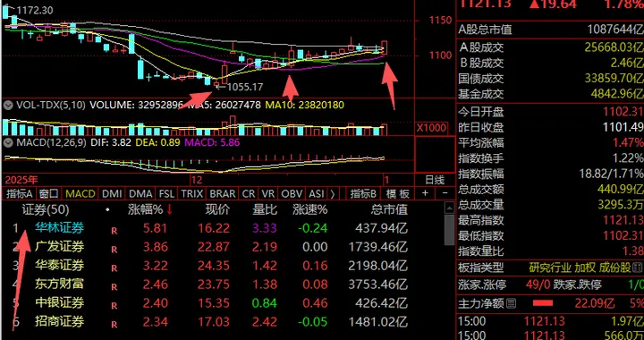This screenshot has height=340, width=644.
Task: Click the 研究行业 link
Action: click(x=550, y=268)
